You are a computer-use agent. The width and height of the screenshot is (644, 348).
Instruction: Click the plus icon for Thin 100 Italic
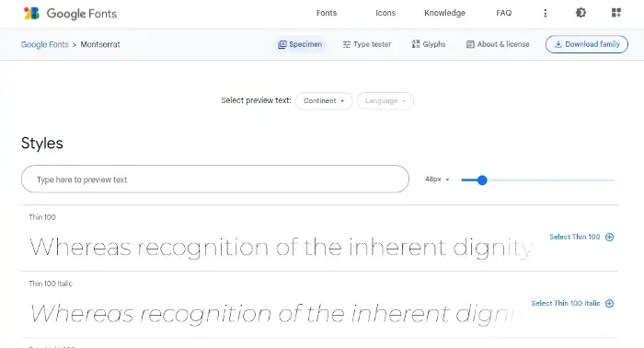[x=609, y=303]
